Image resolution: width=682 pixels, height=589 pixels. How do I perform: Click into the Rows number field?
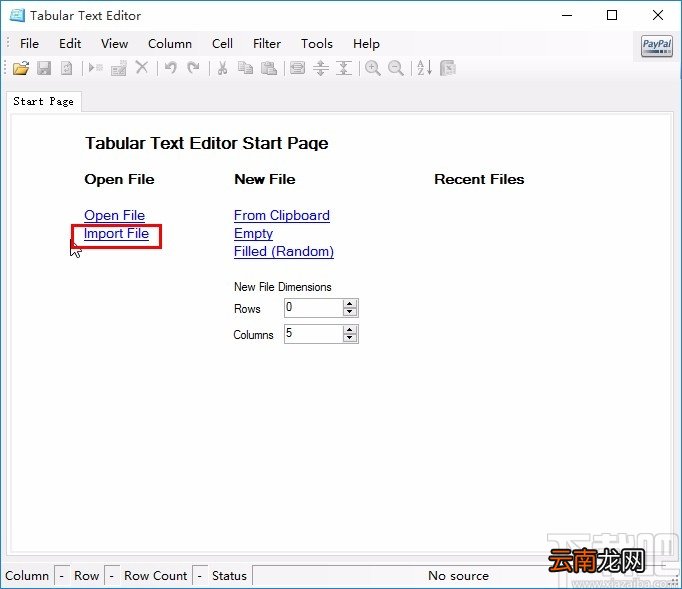pyautogui.click(x=313, y=308)
